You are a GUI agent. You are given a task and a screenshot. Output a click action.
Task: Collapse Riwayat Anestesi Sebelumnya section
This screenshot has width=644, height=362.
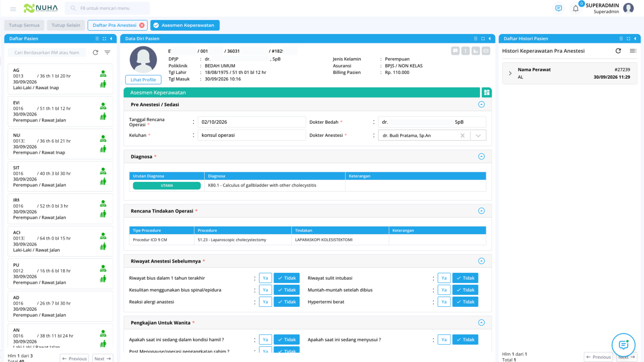(481, 261)
